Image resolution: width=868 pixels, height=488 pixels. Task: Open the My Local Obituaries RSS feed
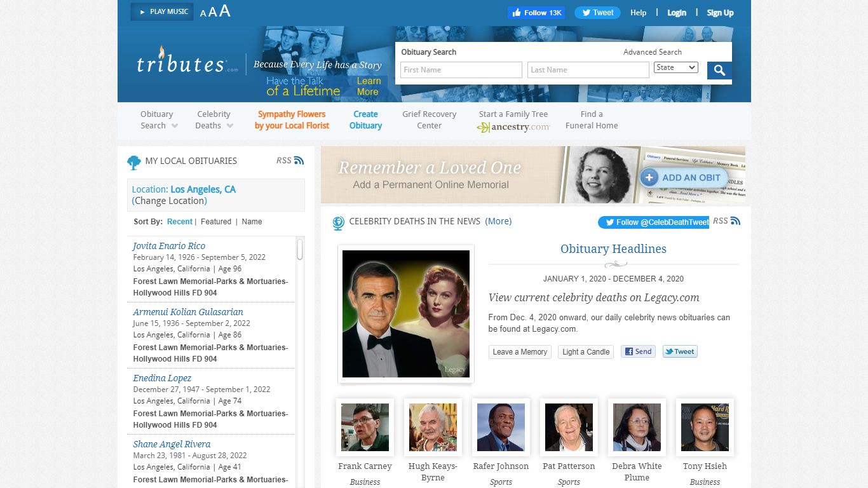coord(290,161)
